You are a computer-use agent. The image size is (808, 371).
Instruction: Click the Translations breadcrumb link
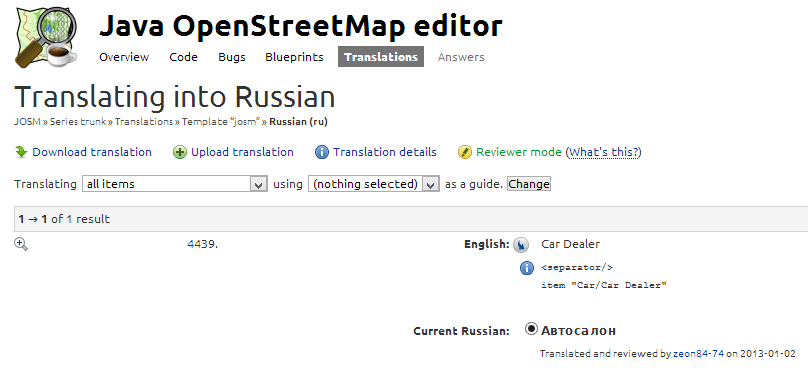(x=144, y=122)
